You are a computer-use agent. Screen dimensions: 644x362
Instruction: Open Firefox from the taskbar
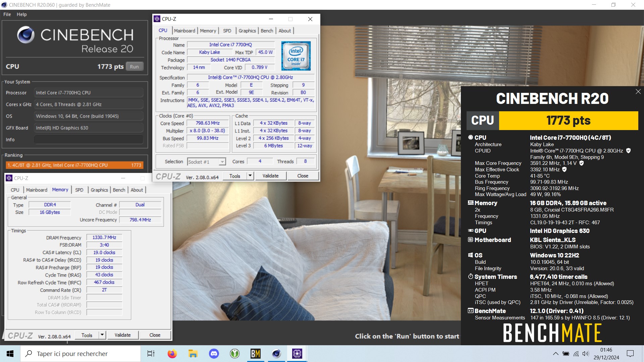(x=172, y=354)
